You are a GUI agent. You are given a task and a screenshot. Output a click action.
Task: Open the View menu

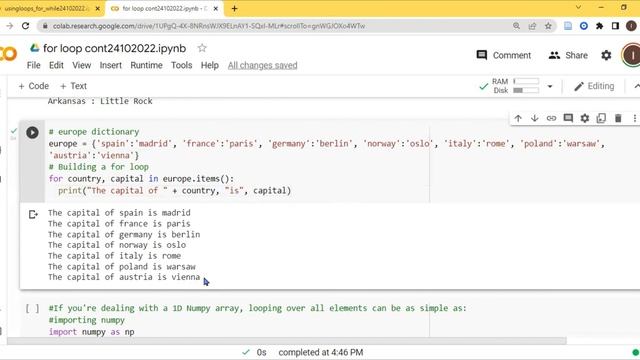pos(82,65)
